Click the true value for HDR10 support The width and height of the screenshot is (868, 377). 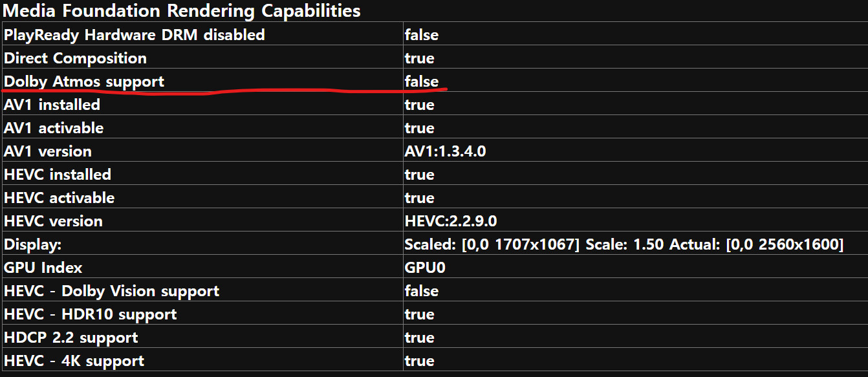click(419, 314)
